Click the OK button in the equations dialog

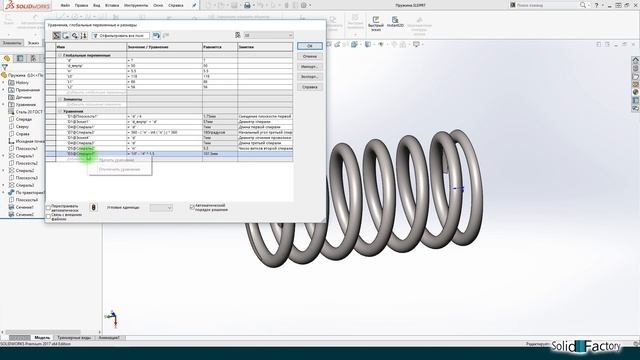310,46
